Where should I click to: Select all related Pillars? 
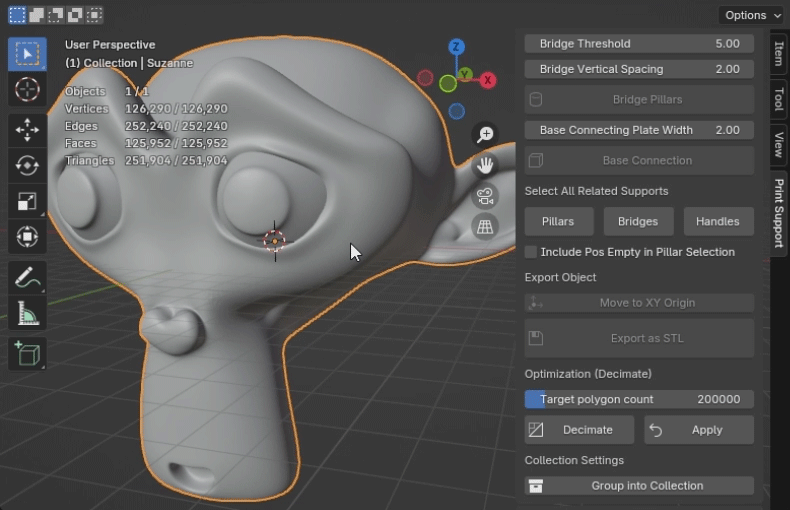559,221
